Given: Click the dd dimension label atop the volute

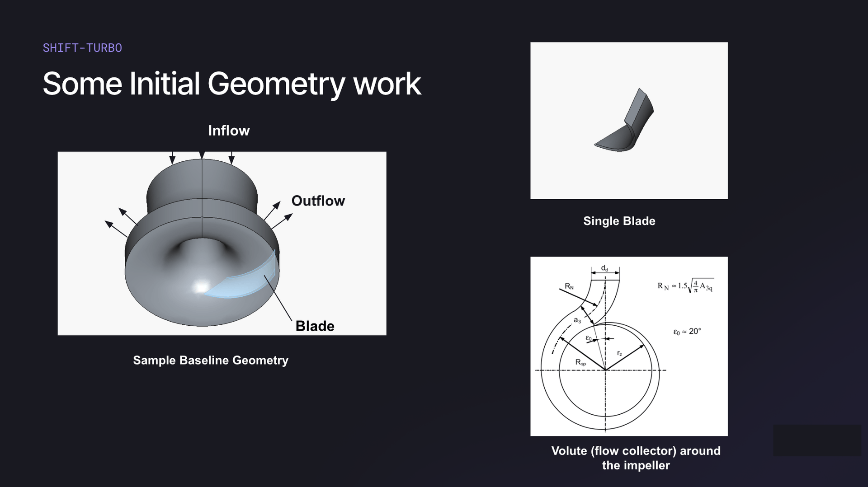Looking at the screenshot, I should tap(604, 268).
